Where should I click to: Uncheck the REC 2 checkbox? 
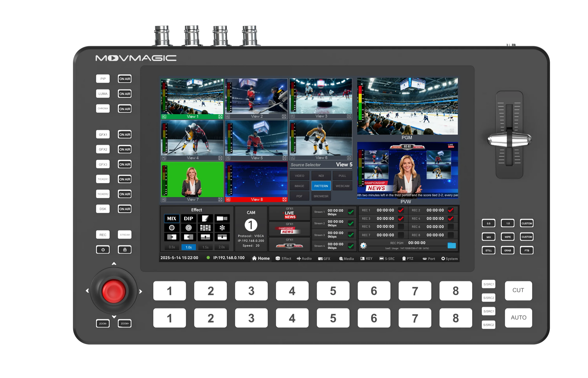coord(451,210)
